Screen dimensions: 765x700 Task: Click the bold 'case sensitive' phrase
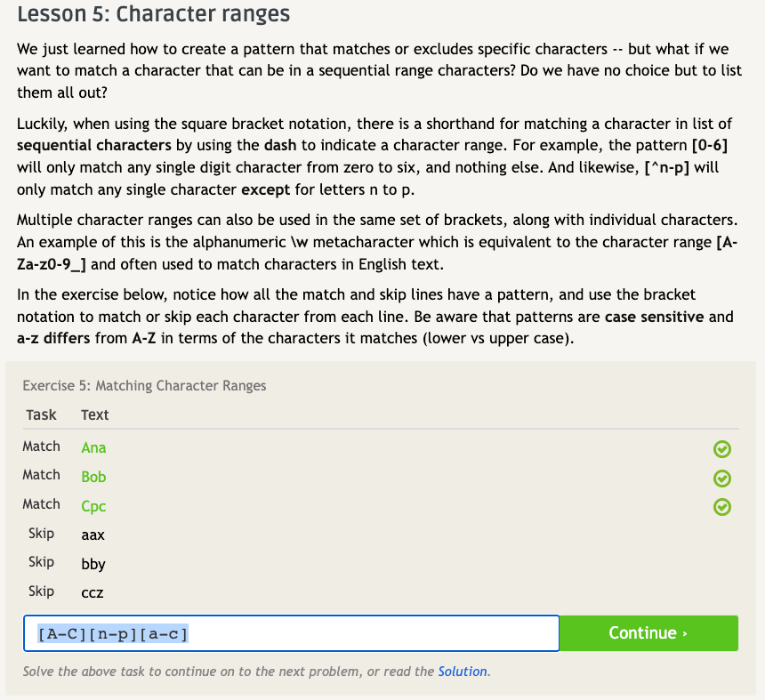point(656,316)
